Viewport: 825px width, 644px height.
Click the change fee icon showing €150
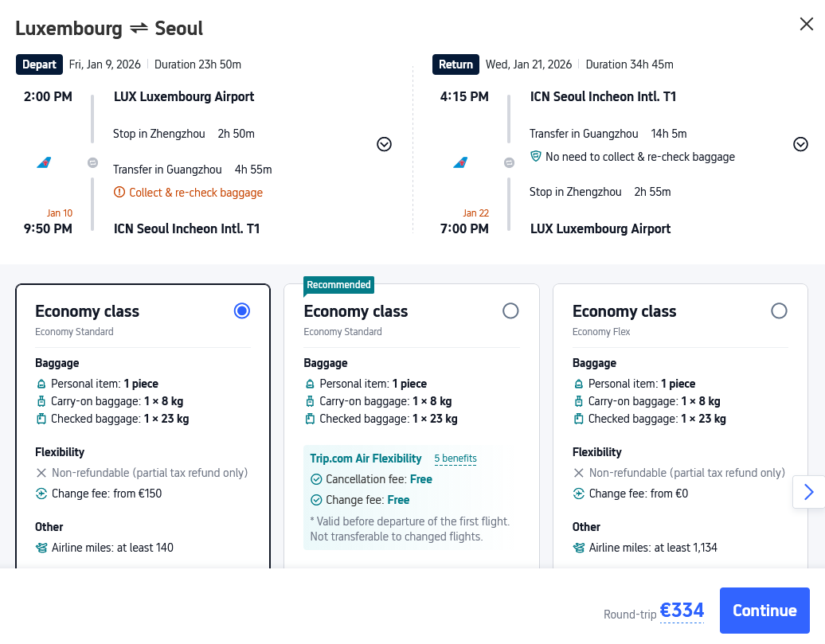(42, 494)
